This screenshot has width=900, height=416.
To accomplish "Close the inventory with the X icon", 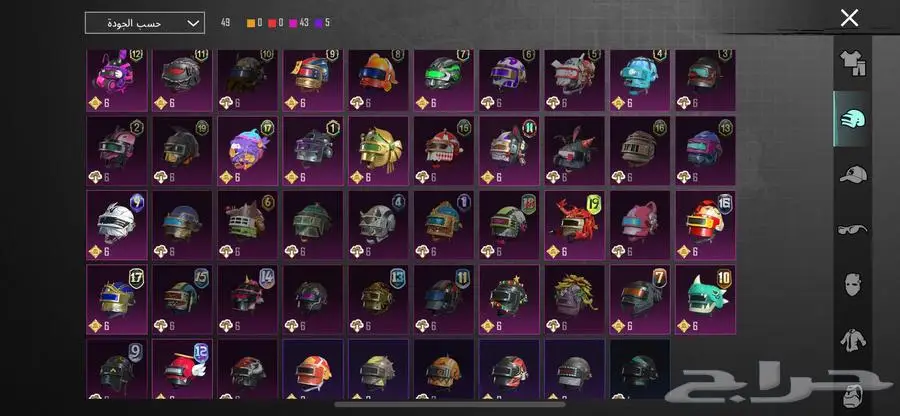I will 849,18.
